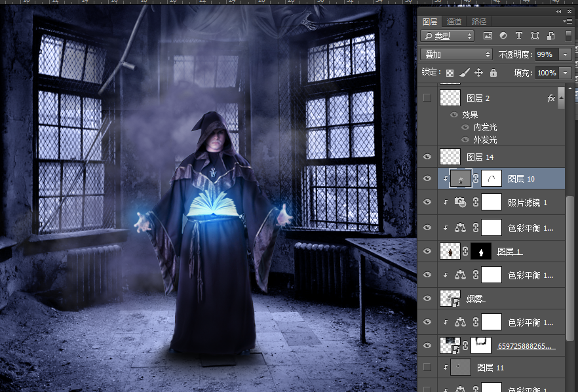Lock image pixels brush icon
578x392 pixels.
465,73
